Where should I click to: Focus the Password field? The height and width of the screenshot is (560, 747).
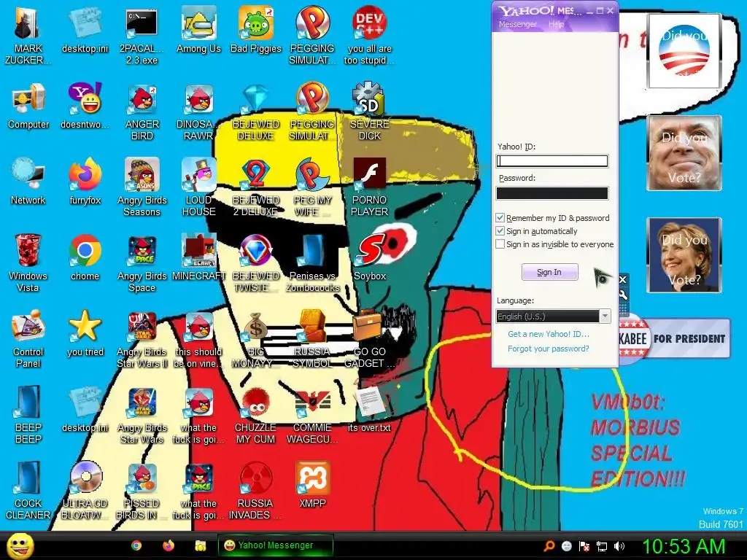[552, 192]
